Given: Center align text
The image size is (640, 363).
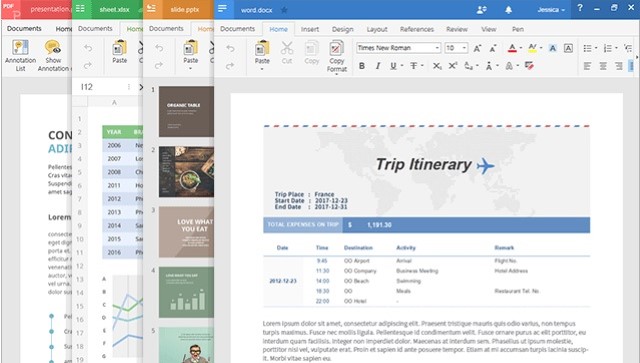Looking at the screenshot, I should [x=603, y=66].
